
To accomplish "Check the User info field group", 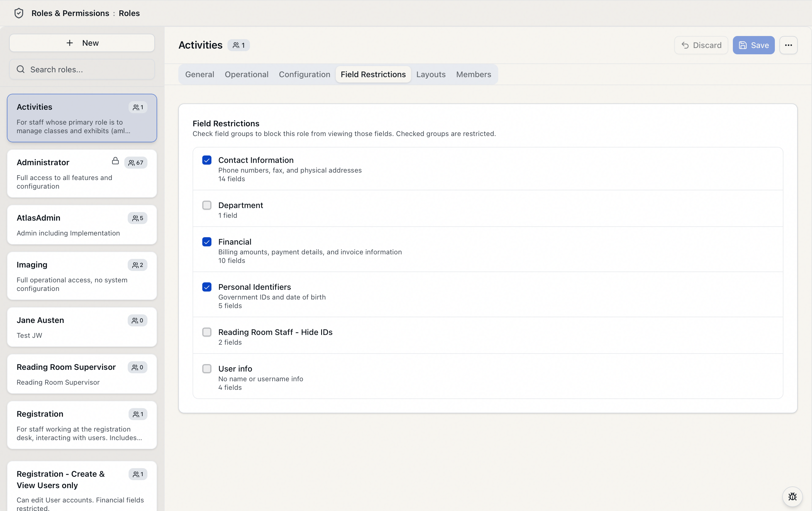I will pos(207,369).
